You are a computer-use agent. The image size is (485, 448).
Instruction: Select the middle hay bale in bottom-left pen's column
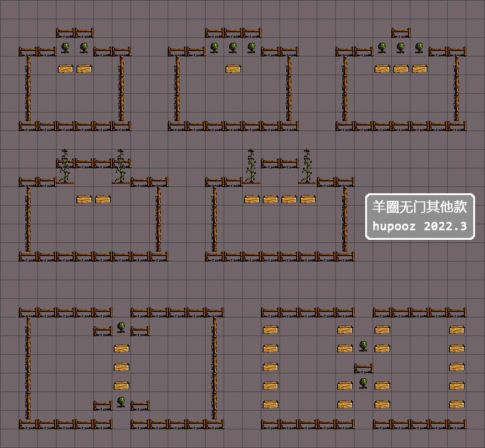click(121, 367)
